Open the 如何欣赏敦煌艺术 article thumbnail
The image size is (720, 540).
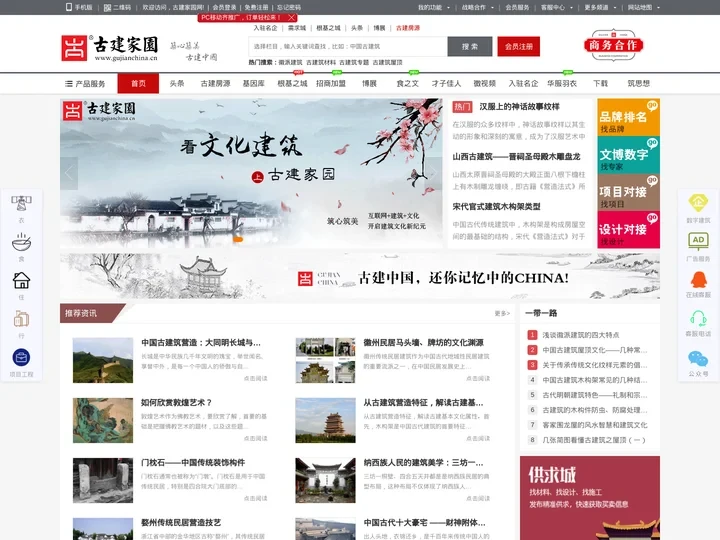point(103,420)
